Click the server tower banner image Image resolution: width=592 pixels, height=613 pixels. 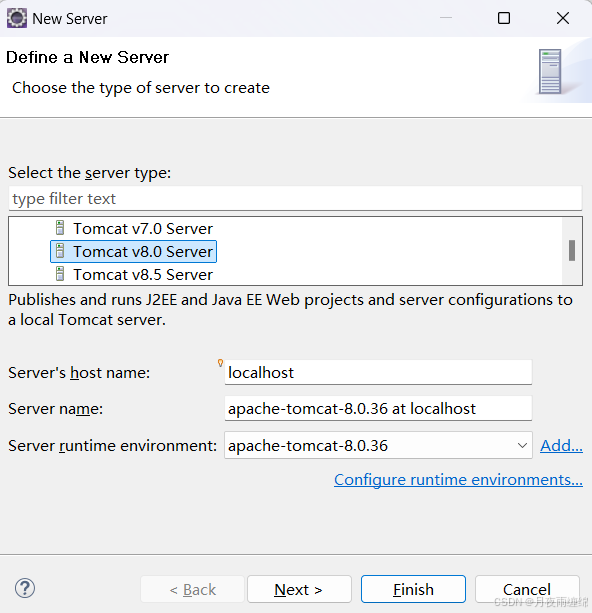[550, 72]
